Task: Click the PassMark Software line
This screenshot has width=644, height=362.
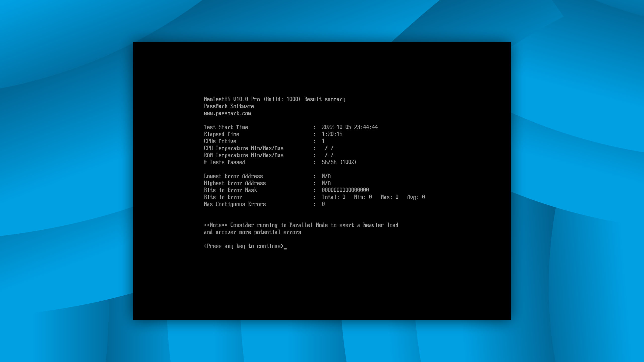Action: [x=229, y=106]
